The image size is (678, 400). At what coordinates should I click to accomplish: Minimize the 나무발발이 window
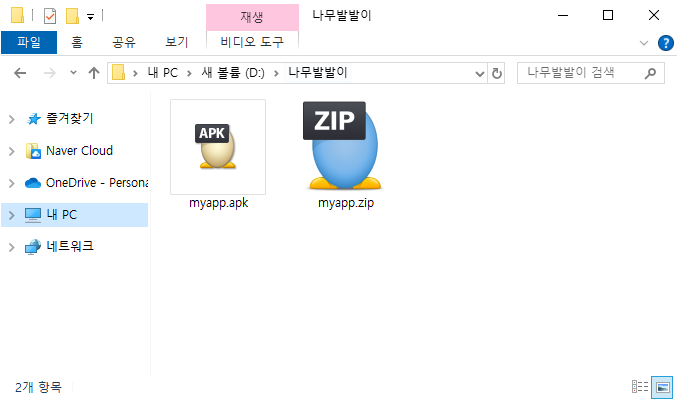tap(563, 16)
